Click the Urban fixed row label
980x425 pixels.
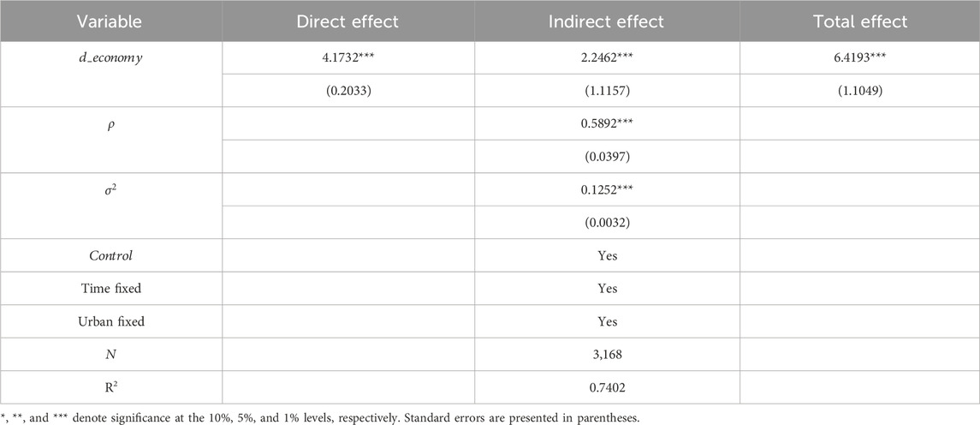(x=110, y=321)
